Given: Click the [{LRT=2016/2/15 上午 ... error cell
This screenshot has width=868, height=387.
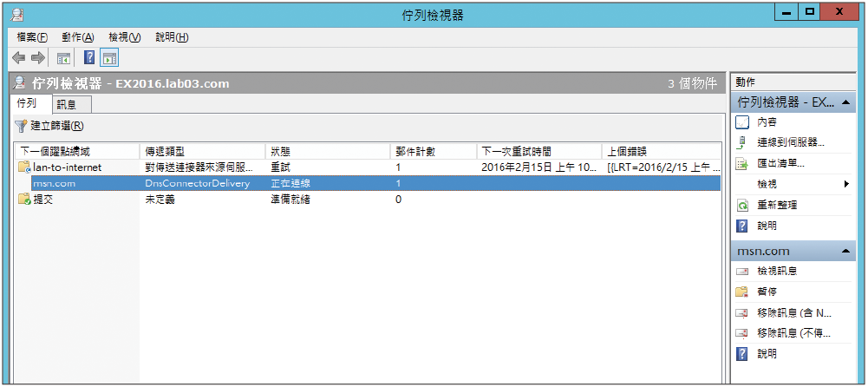Looking at the screenshot, I should tap(663, 167).
